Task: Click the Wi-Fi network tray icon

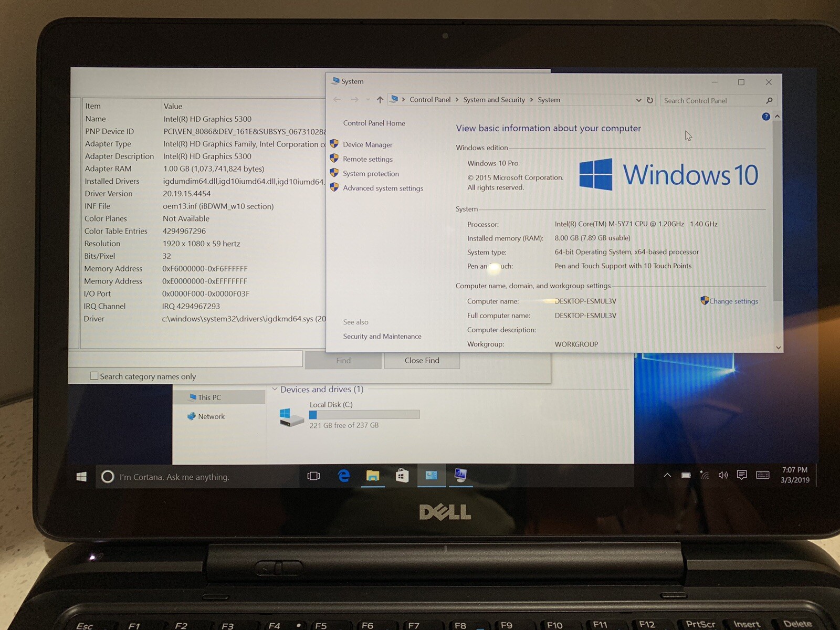Action: point(705,475)
